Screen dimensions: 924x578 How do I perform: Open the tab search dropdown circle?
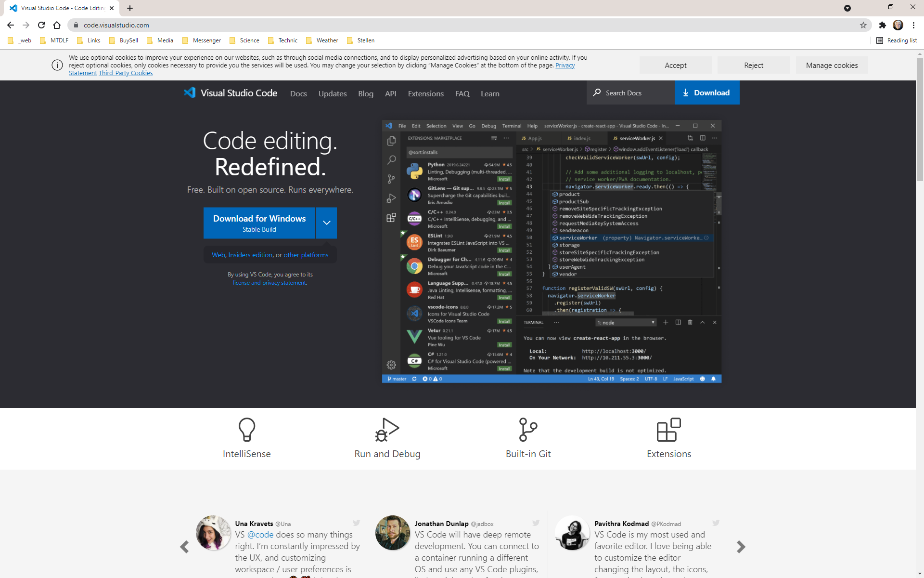(x=847, y=8)
